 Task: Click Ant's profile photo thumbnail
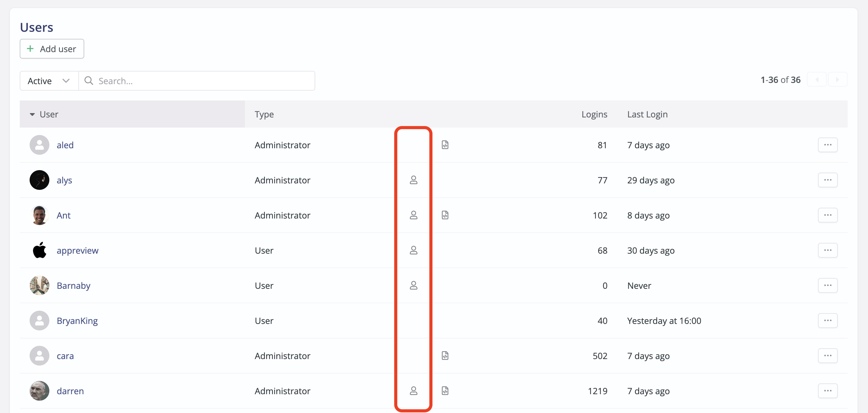click(39, 215)
